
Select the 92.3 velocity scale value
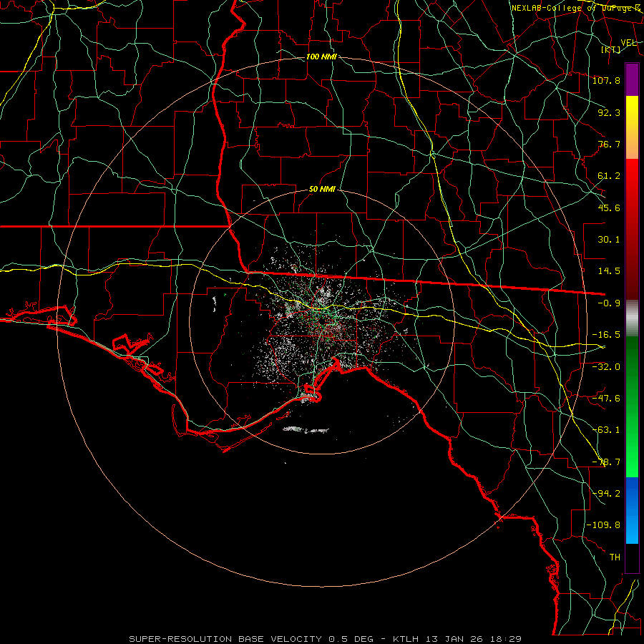coord(609,112)
